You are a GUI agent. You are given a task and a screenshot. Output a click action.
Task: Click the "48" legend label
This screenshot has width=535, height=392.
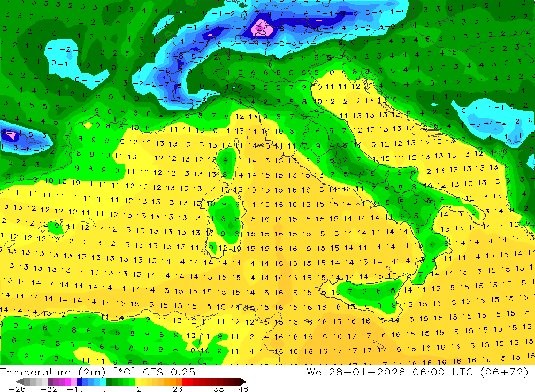point(243,389)
